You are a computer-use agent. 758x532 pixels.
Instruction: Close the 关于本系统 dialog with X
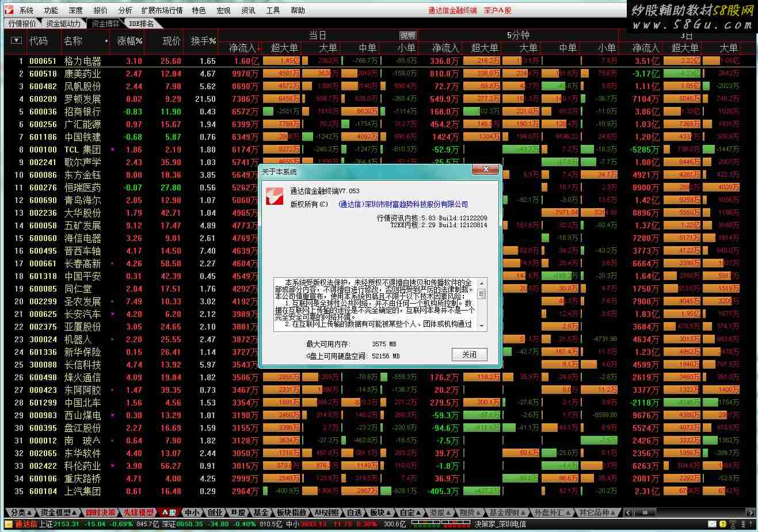click(x=486, y=169)
